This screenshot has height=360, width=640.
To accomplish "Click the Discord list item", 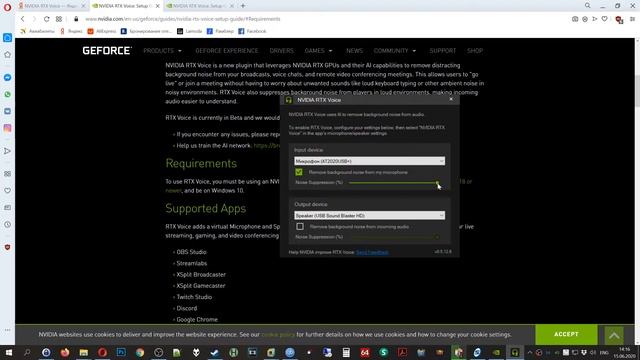I will [187, 308].
